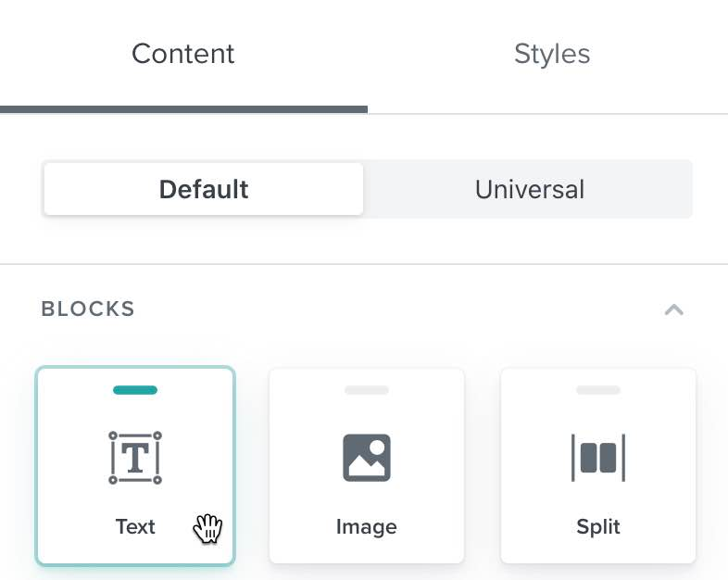Grab the gray handle atop Split block
Viewport: 728px width, 580px height.
coord(598,390)
